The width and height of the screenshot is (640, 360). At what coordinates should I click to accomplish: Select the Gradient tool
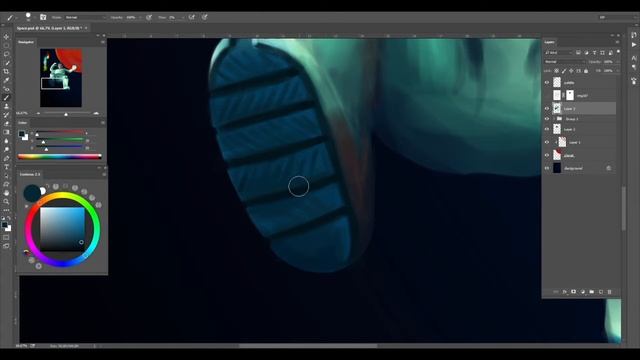tap(6, 132)
